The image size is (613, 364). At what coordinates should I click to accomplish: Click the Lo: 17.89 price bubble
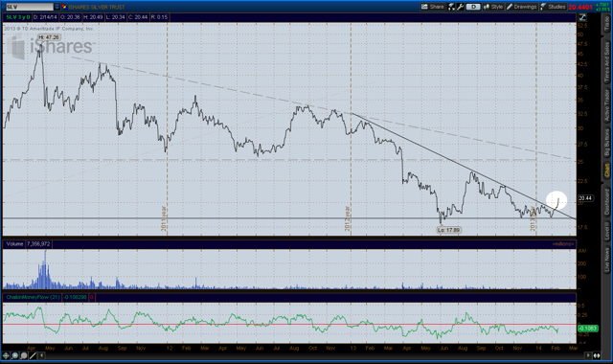[x=449, y=230]
